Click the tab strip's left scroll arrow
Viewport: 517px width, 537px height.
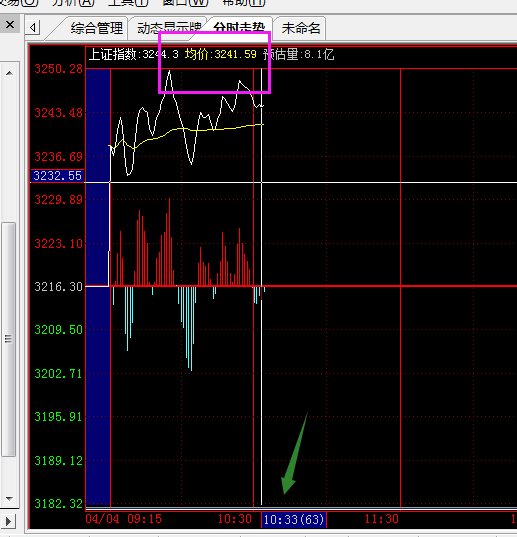point(33,27)
